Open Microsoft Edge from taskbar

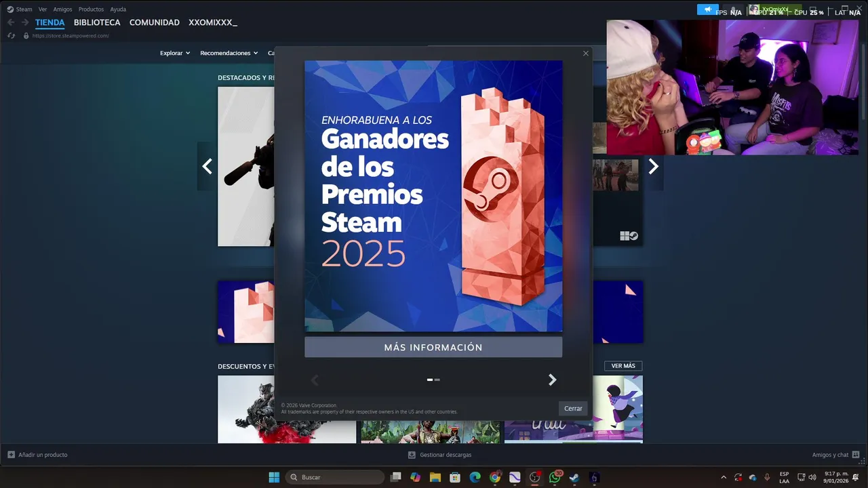pos(475,477)
